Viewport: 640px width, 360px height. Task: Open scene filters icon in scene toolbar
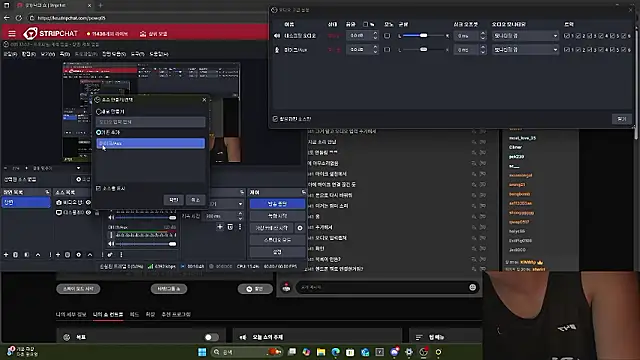(27, 255)
